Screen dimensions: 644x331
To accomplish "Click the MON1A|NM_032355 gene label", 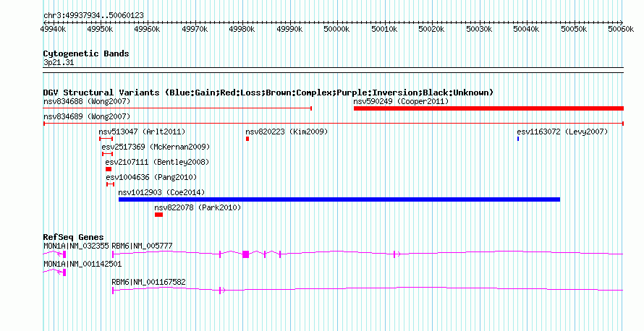I will (76, 246).
